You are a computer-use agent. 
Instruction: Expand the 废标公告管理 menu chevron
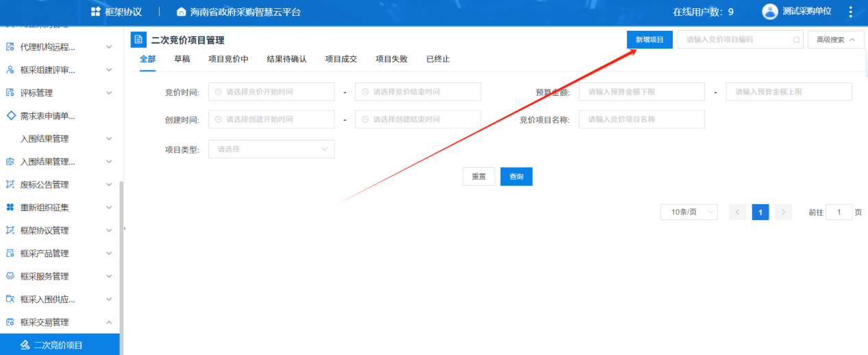(x=109, y=184)
